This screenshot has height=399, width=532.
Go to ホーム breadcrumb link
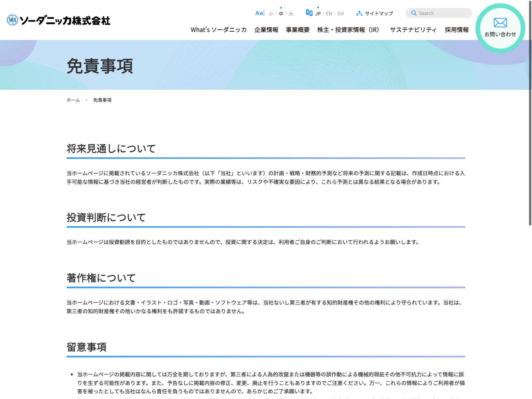(x=73, y=100)
